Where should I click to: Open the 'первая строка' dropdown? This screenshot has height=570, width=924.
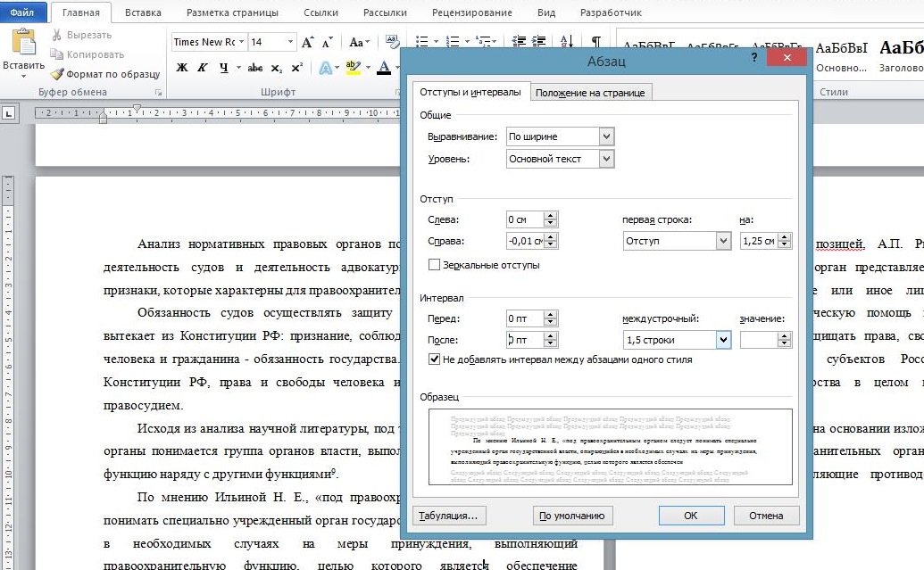pos(722,242)
